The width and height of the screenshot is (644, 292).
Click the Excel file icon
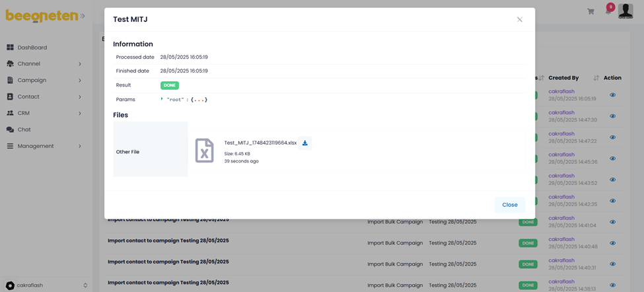coord(204,151)
